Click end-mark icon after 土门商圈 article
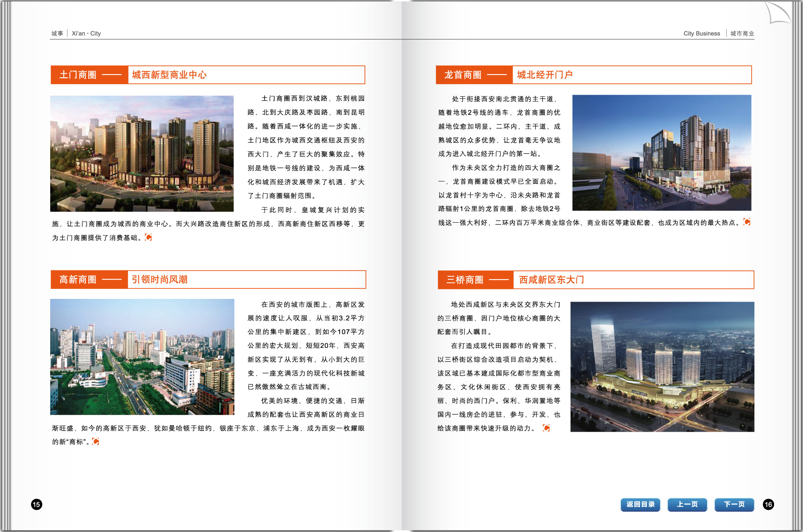Viewport: 803px width, 532px height. (148, 238)
